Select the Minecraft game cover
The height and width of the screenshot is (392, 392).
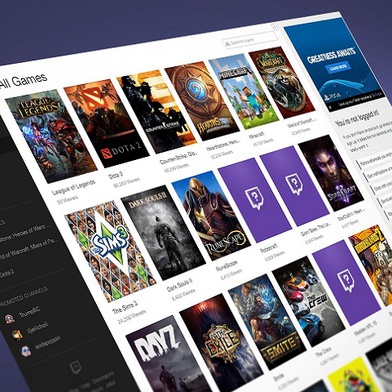[244, 91]
